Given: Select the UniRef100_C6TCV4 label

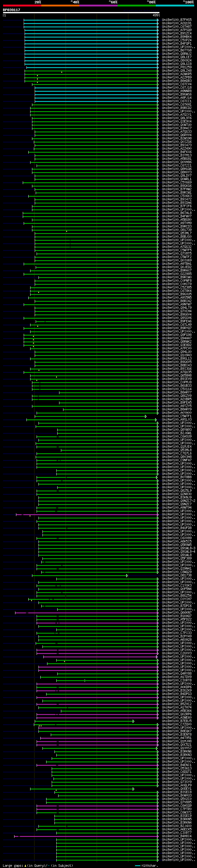Looking at the screenshot, I should (177, 84).
